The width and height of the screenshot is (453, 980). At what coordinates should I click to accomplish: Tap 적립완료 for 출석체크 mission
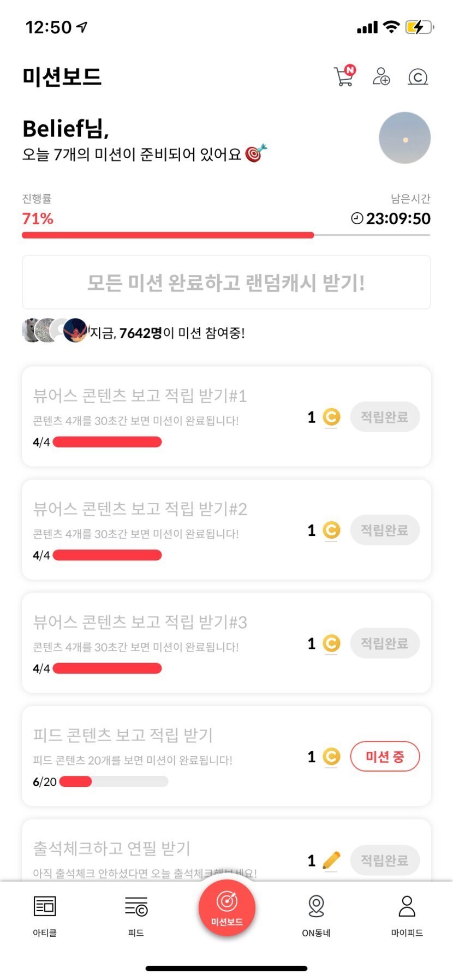[x=385, y=860]
